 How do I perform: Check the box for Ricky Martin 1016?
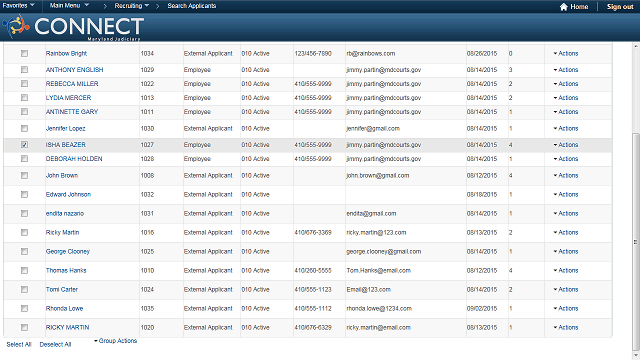(x=24, y=233)
